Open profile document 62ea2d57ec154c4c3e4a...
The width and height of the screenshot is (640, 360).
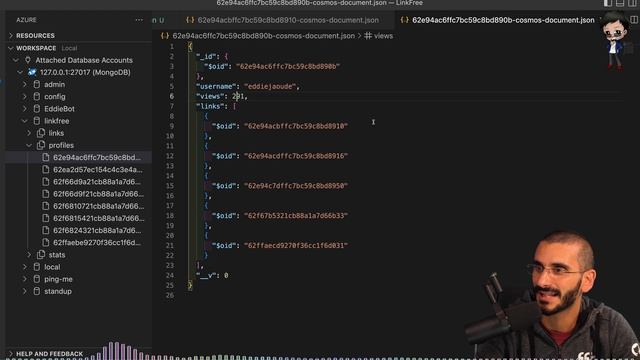[x=98, y=169]
